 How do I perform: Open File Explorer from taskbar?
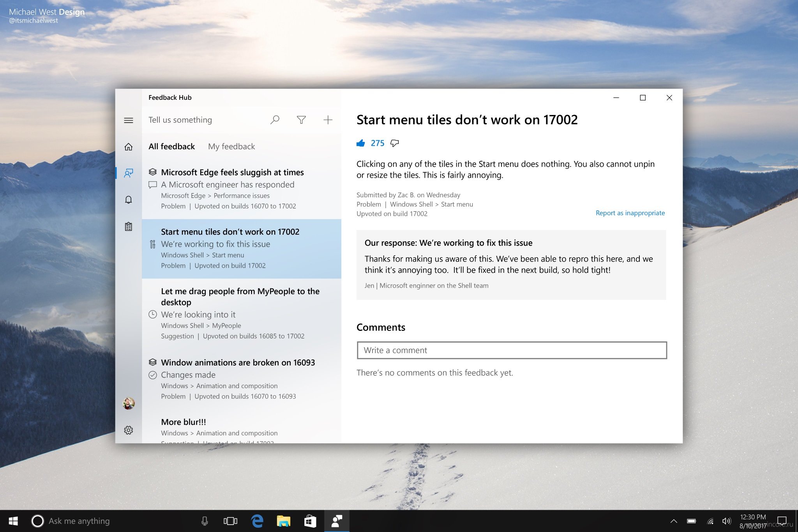(x=284, y=521)
